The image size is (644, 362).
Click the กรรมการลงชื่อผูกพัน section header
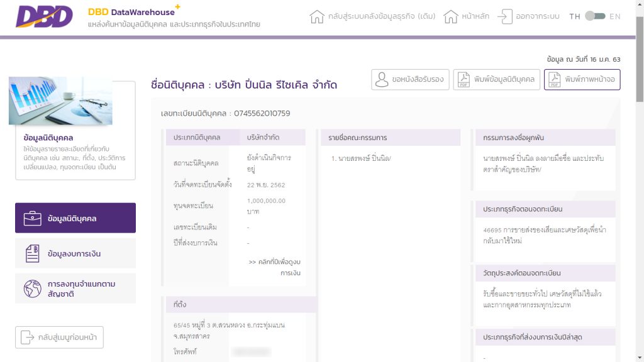[x=545, y=138]
